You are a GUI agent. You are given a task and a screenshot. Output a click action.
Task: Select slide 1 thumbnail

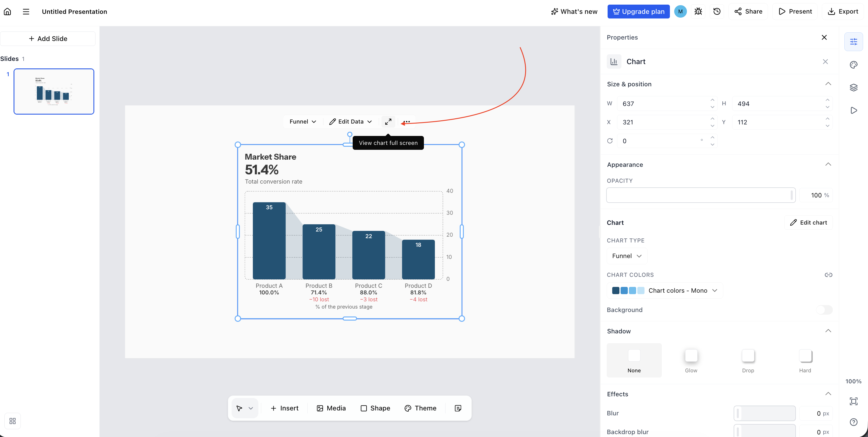pyautogui.click(x=54, y=91)
